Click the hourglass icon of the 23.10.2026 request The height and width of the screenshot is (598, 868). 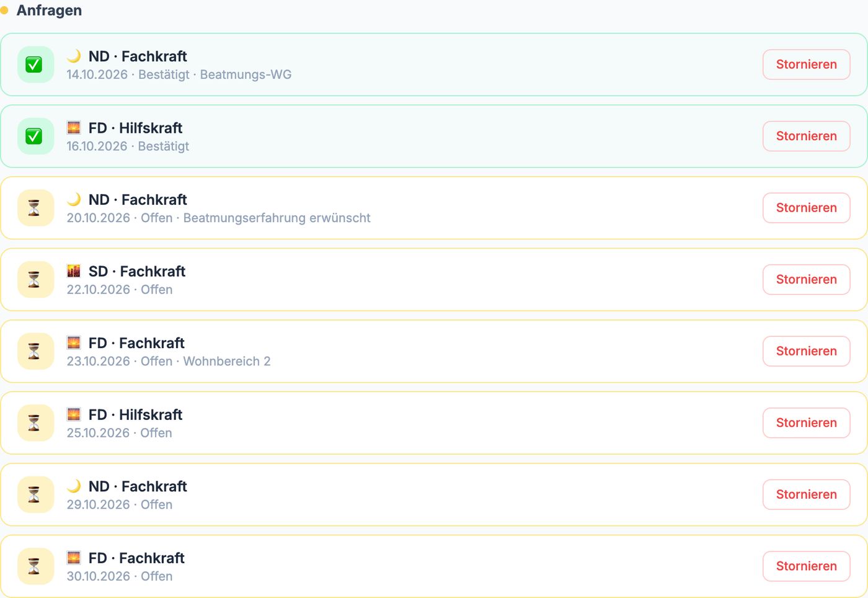click(34, 351)
